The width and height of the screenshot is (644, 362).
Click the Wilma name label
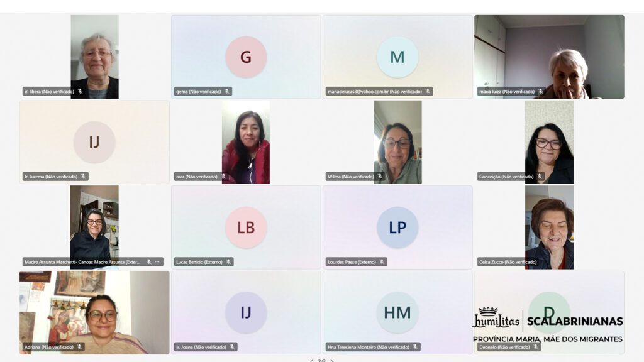[x=350, y=177]
